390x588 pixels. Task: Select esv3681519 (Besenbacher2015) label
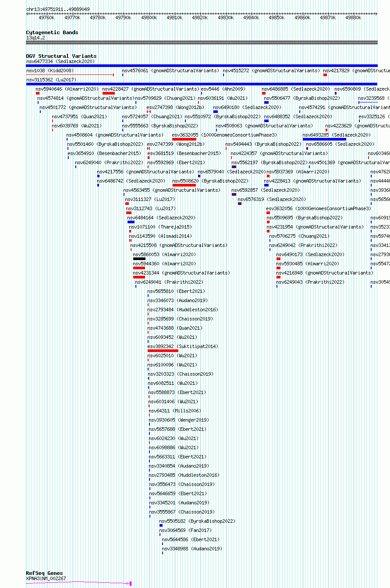(x=184, y=153)
